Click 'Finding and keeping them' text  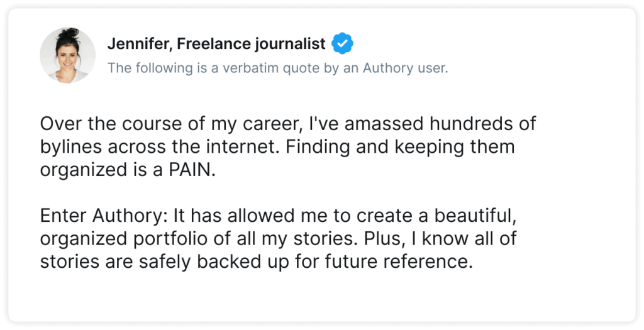(x=400, y=147)
